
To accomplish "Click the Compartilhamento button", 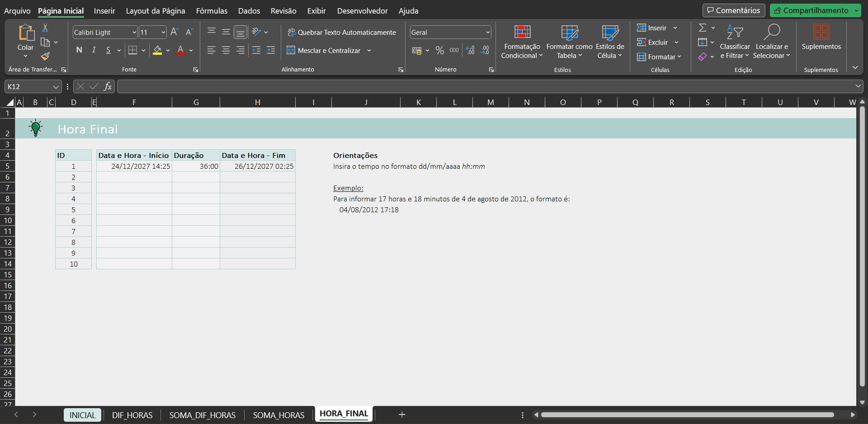I will (x=815, y=10).
